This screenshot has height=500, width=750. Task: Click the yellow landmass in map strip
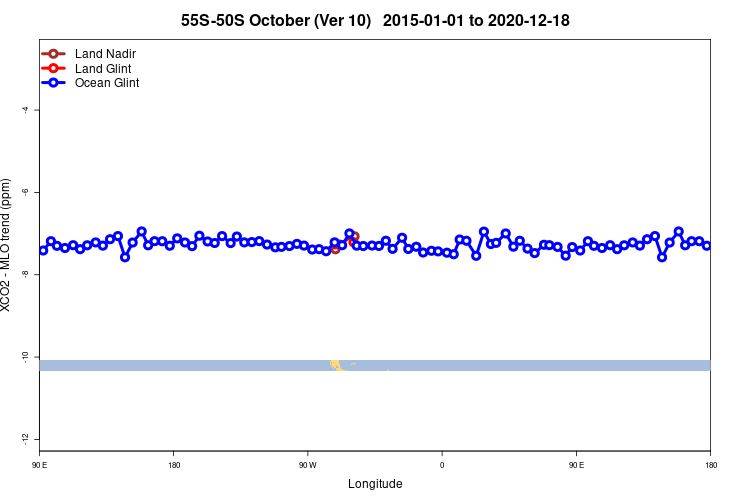coord(336,366)
